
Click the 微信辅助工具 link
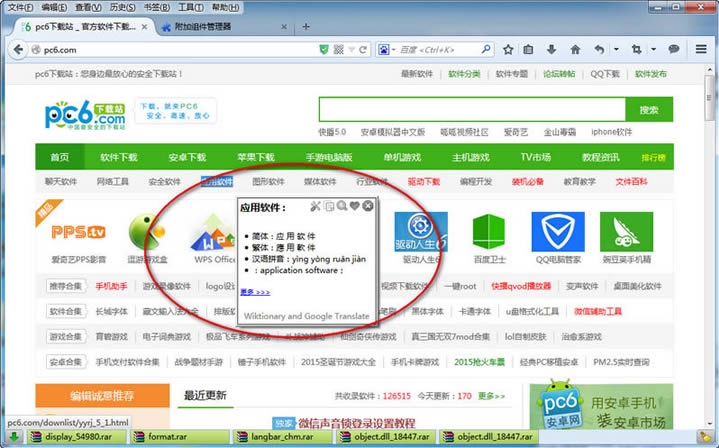click(598, 312)
